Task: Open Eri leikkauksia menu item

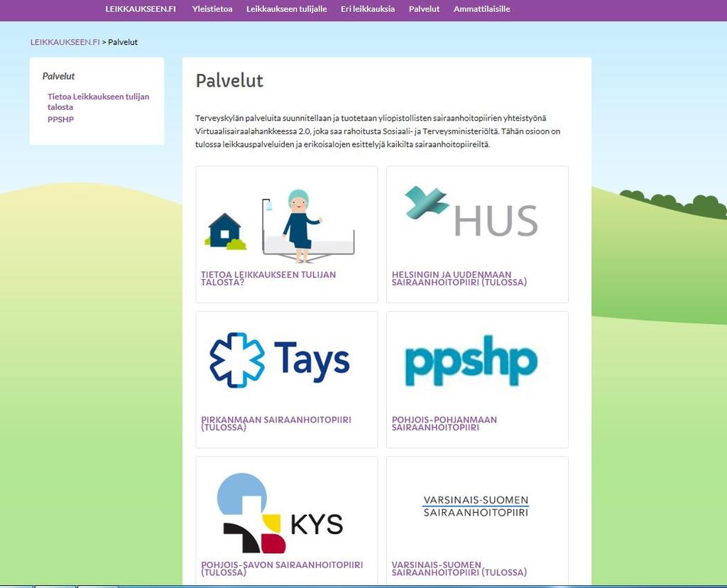Action: [368, 9]
